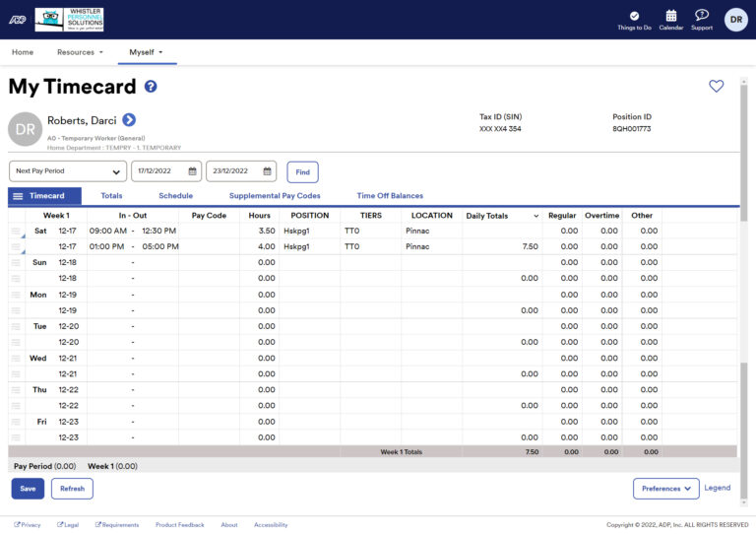Click the Support chat icon
The height and width of the screenshot is (534, 756).
(x=701, y=16)
